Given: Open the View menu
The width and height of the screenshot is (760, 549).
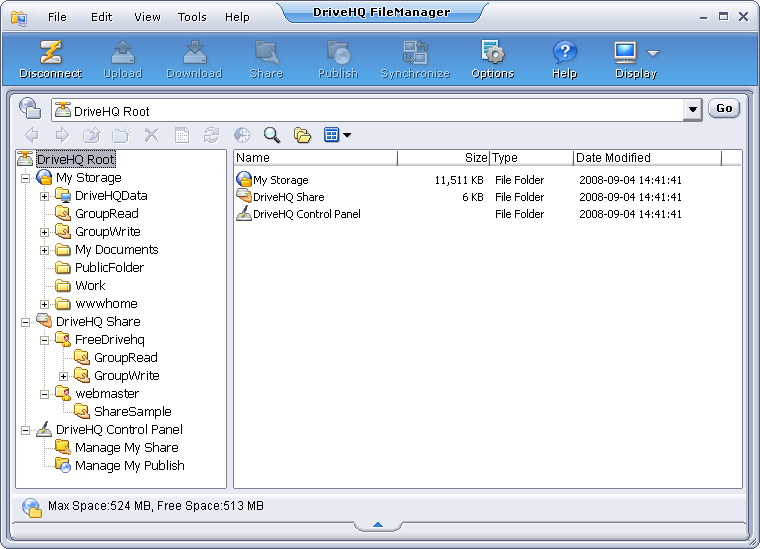Looking at the screenshot, I should coord(147,17).
